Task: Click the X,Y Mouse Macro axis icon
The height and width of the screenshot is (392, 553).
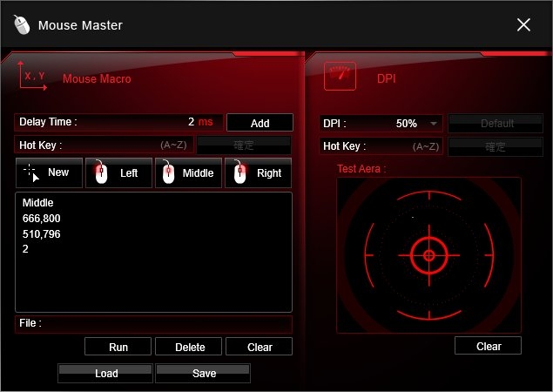Action: tap(32, 76)
